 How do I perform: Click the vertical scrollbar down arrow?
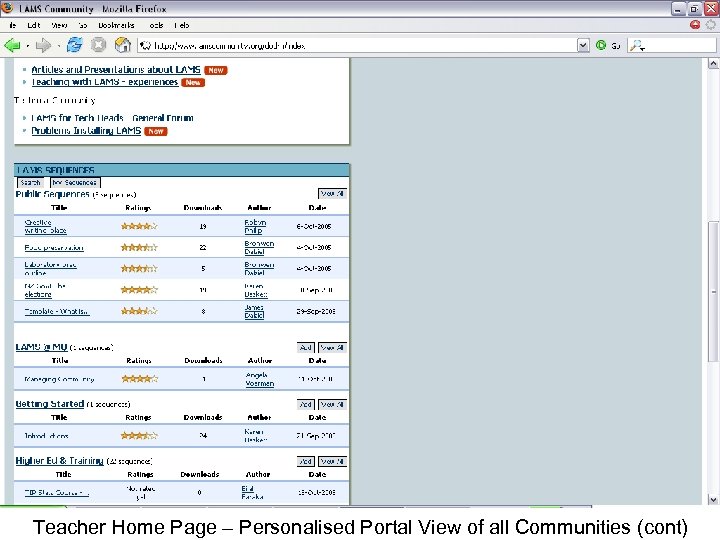tap(713, 499)
